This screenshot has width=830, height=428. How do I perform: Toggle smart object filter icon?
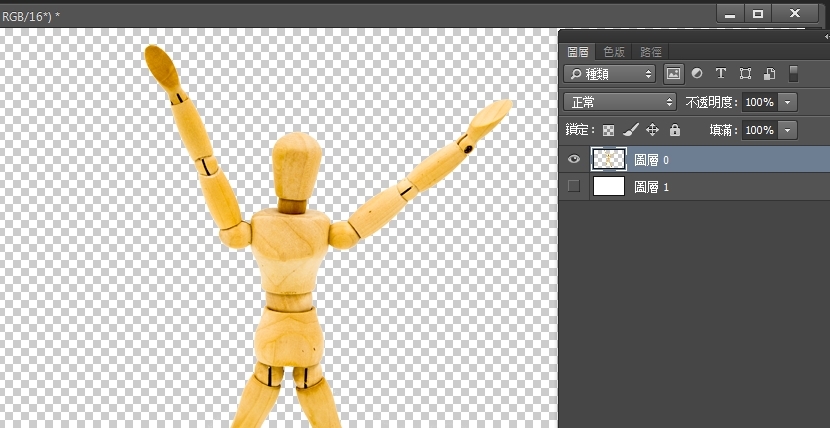769,74
